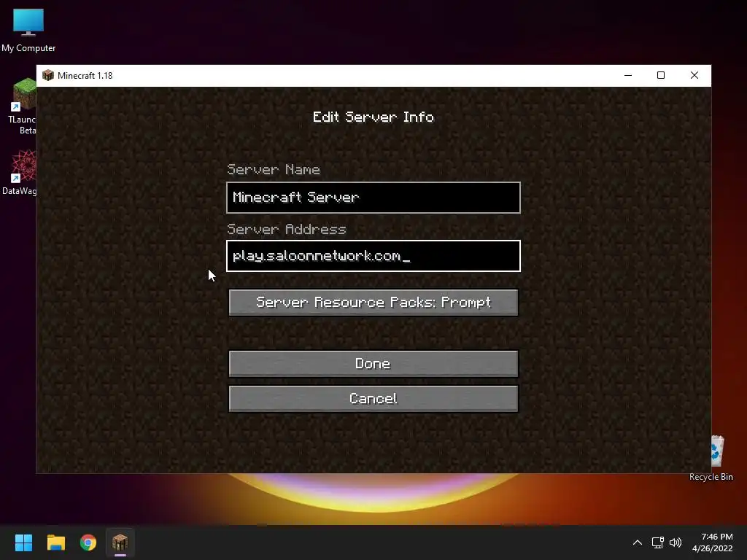This screenshot has width=747, height=560.
Task: Click the Minecraft crafting table icon in title bar
Action: 48,75
